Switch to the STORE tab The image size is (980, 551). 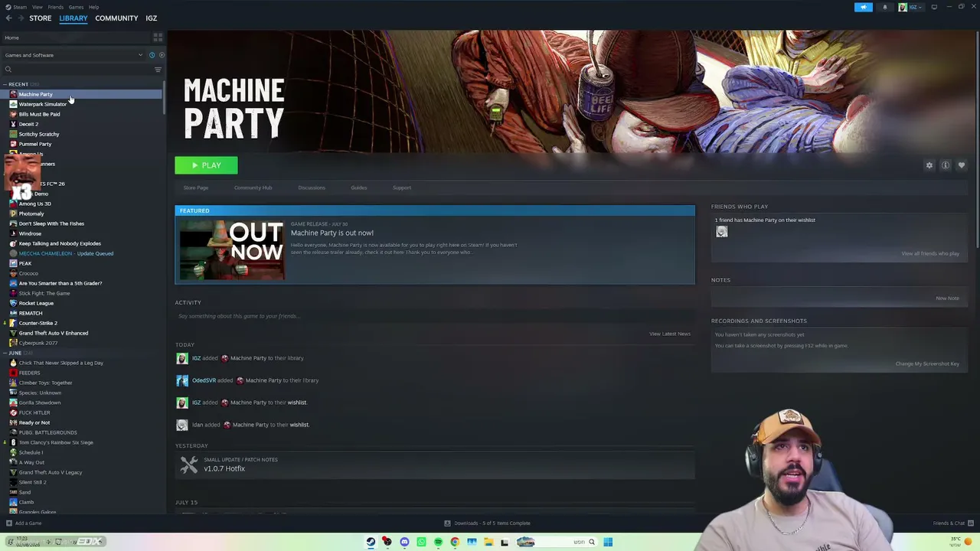41,18
